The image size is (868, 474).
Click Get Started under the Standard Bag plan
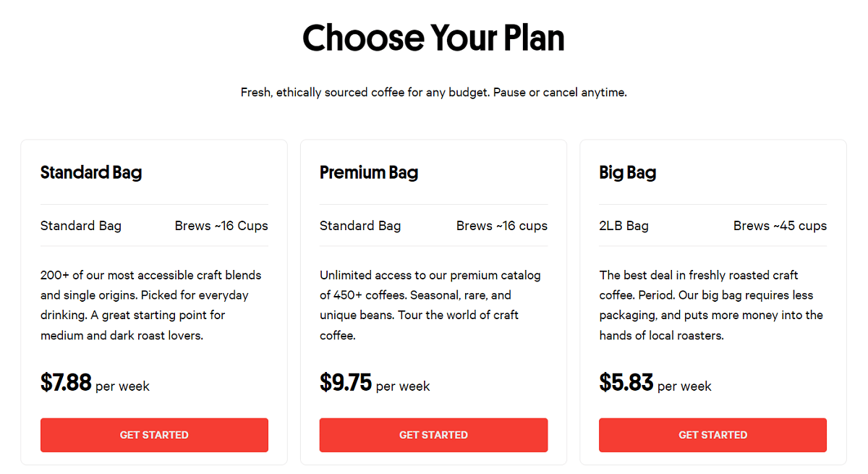pos(154,435)
